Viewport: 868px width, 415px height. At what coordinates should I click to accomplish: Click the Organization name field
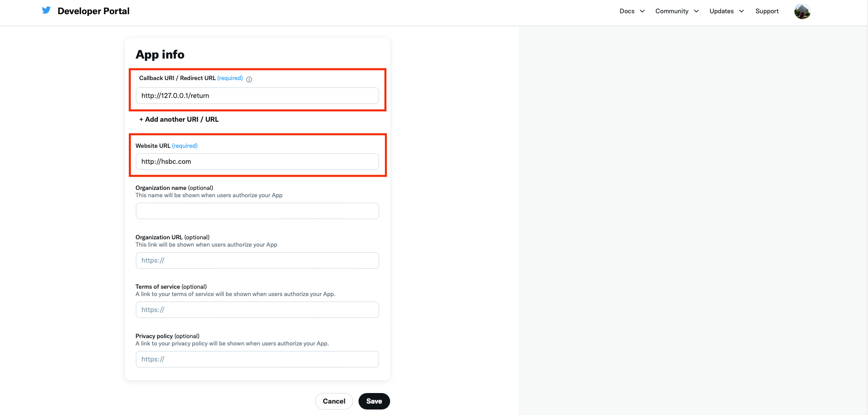[x=257, y=211]
